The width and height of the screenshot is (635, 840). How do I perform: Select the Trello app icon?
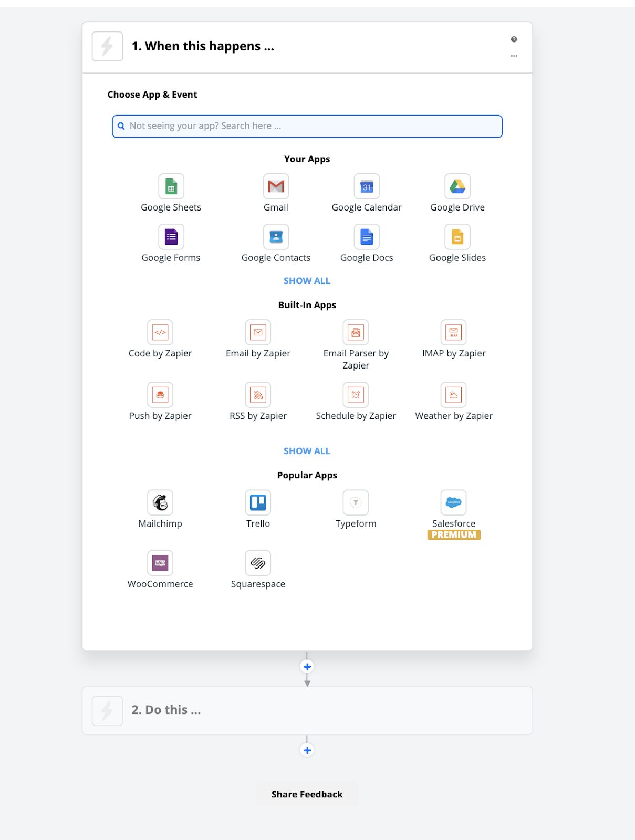(x=258, y=502)
